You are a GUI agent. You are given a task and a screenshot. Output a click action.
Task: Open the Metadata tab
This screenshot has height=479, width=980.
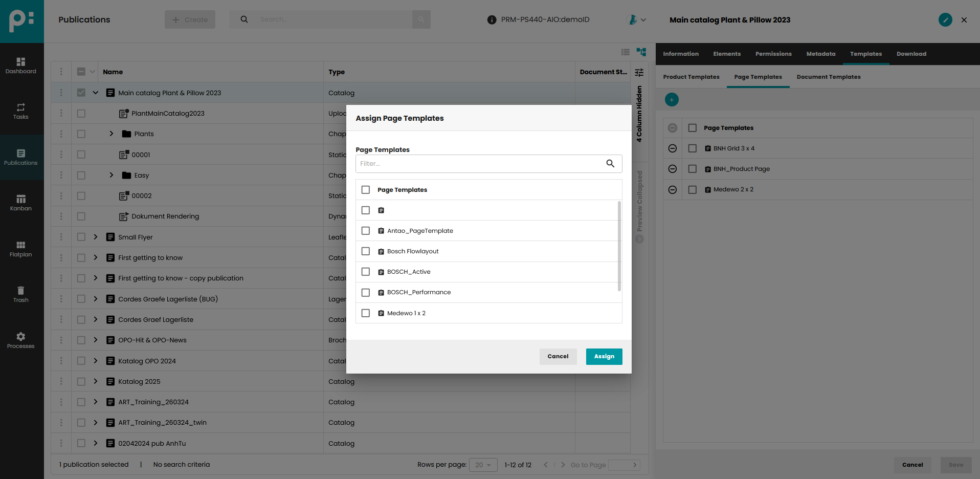click(x=820, y=54)
